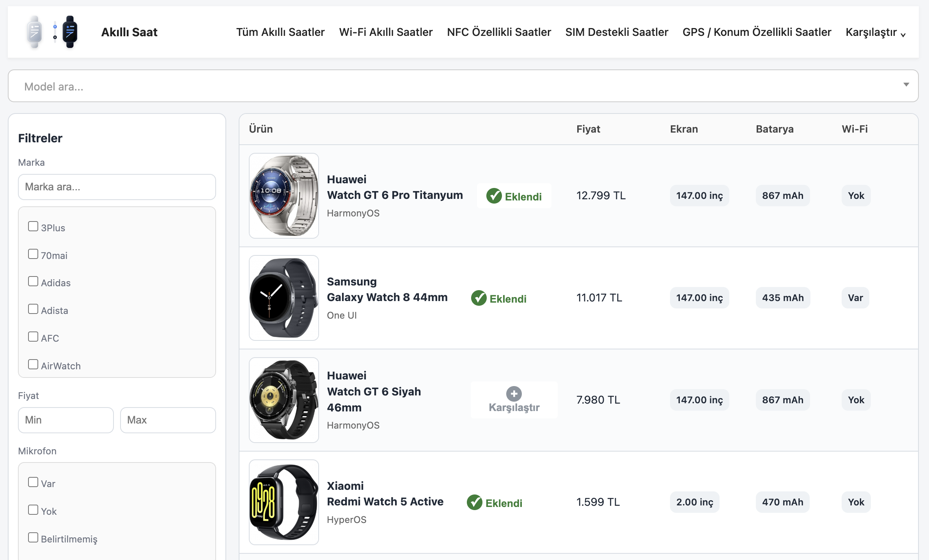Select the Akıllı Saat logo to go home
Viewport: 929px width, 560px height.
click(129, 32)
